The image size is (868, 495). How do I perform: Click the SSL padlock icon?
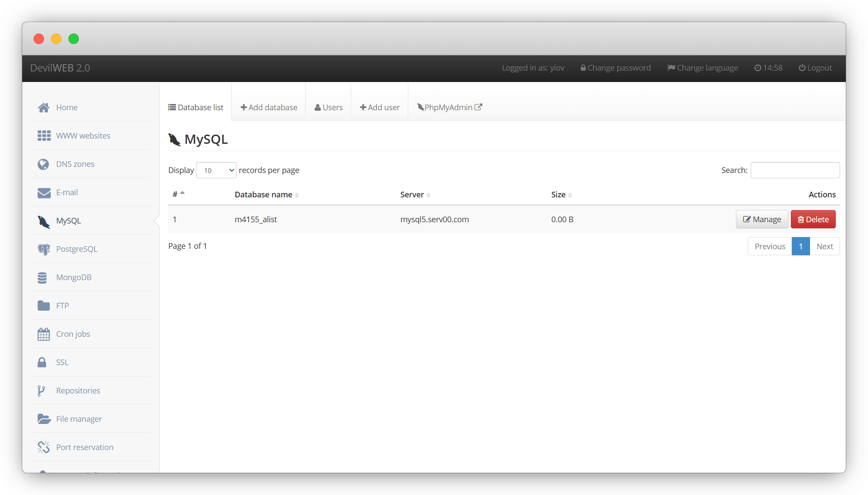click(x=42, y=363)
